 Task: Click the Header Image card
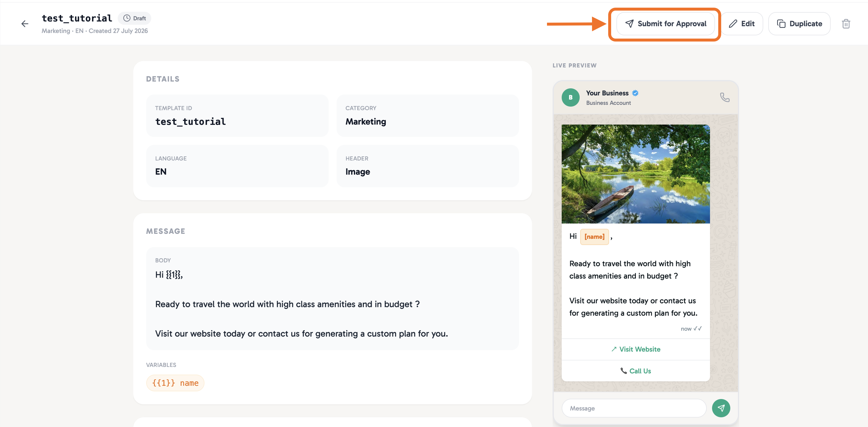428,166
